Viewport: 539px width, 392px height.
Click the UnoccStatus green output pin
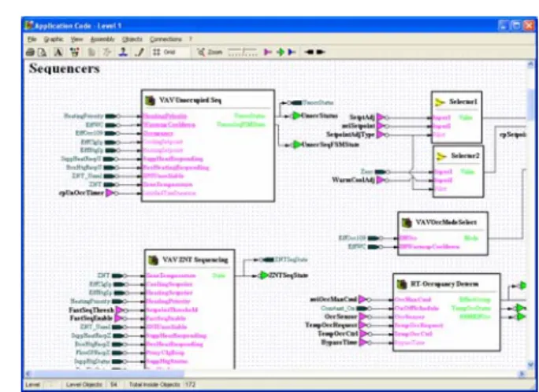pyautogui.click(x=296, y=116)
